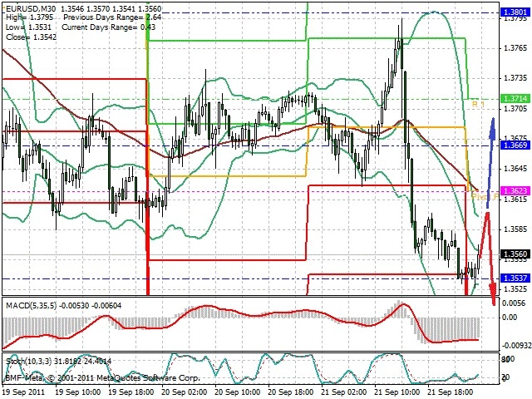Click the green 1.3714 price label

coord(515,99)
